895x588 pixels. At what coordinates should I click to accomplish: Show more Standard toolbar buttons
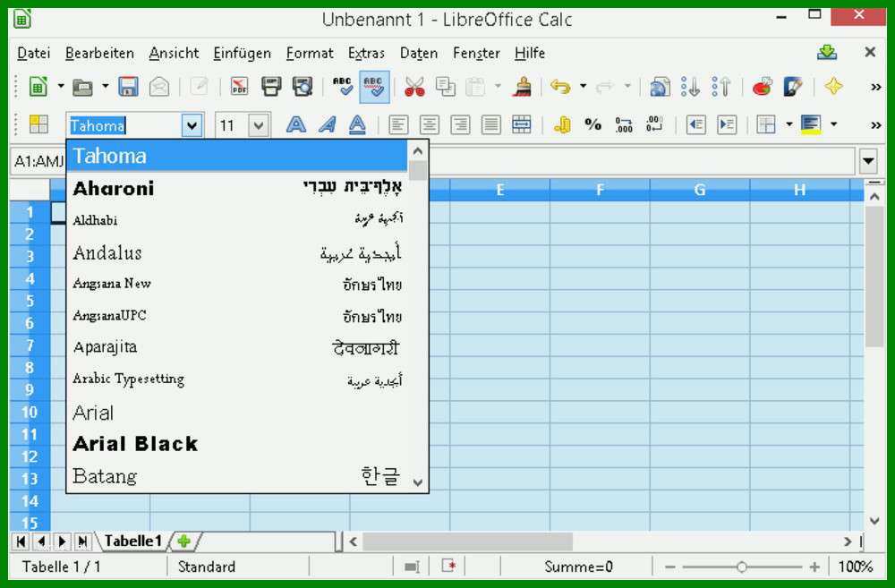875,87
